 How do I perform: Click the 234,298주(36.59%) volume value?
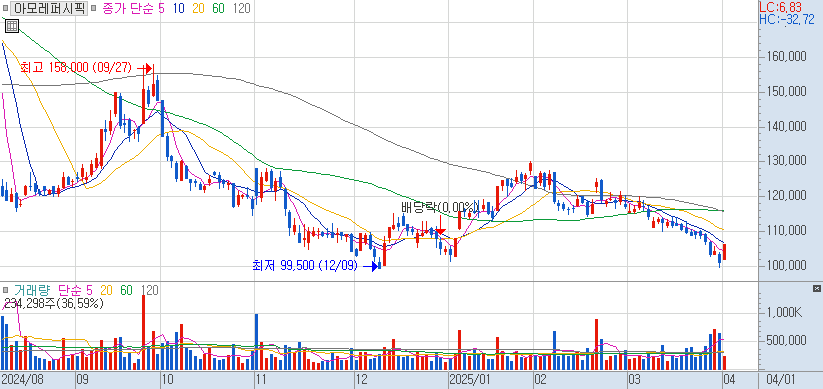pos(54,303)
